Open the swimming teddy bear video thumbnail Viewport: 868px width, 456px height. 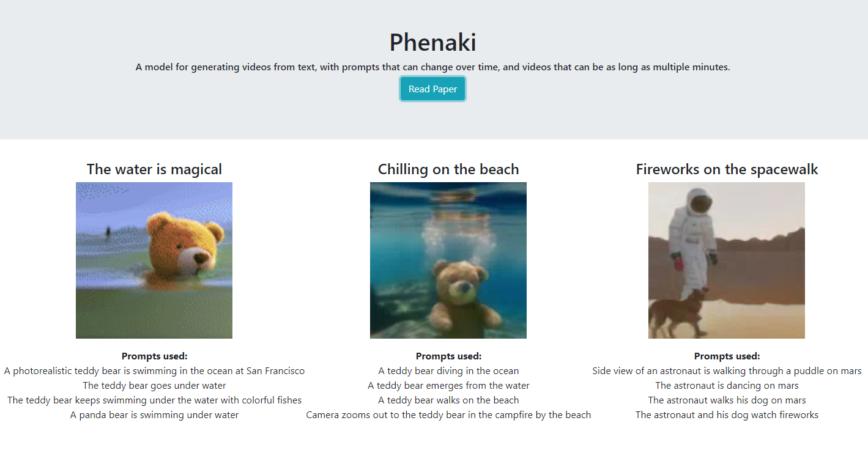[154, 260]
